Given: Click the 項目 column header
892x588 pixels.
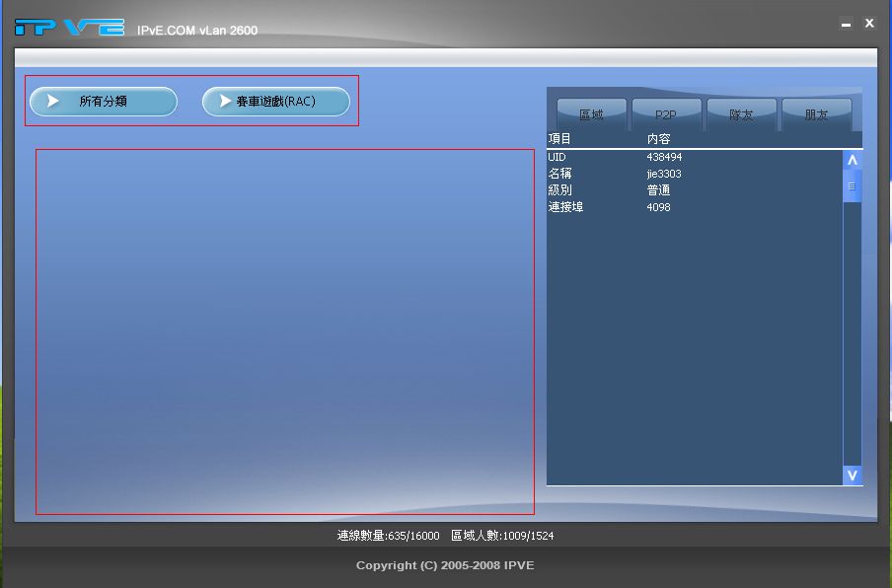Looking at the screenshot, I should pos(559,139).
